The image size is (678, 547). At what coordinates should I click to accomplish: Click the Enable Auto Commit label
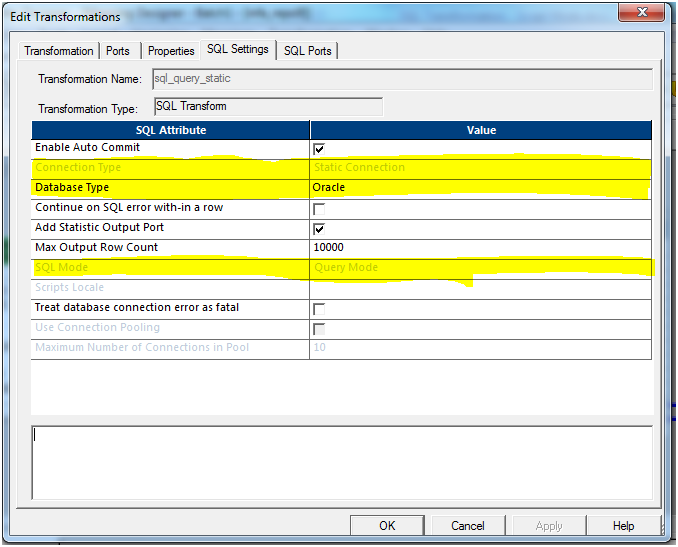[87, 147]
